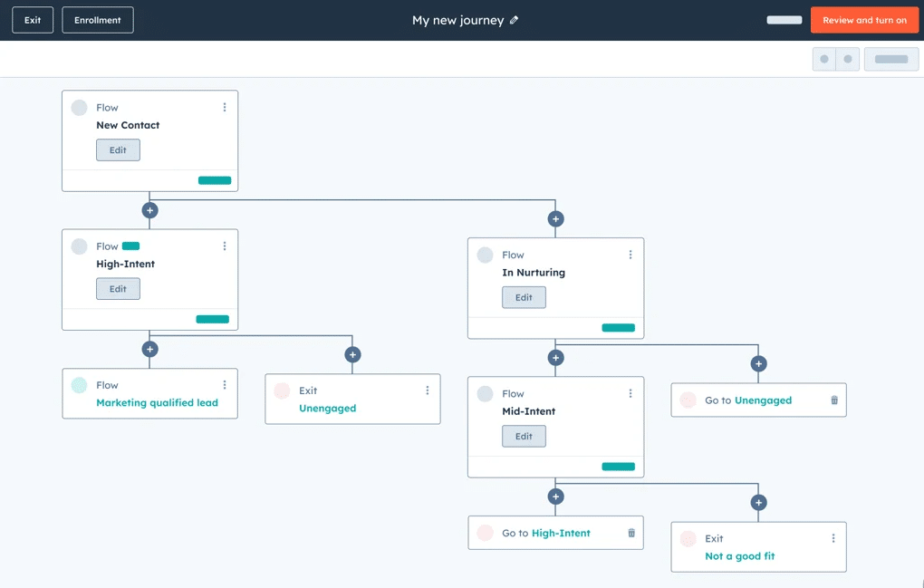Open the Mid-Intent card's options menu
This screenshot has width=924, height=588.
click(630, 393)
